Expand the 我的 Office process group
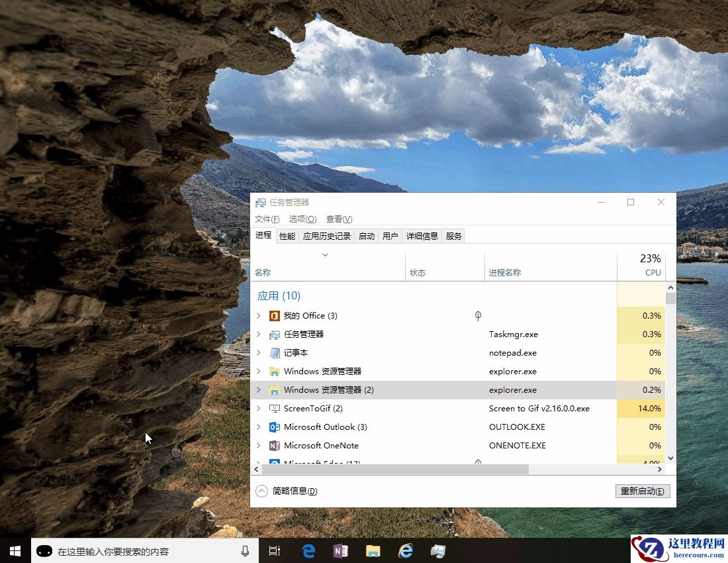This screenshot has height=563, width=728. click(x=259, y=316)
